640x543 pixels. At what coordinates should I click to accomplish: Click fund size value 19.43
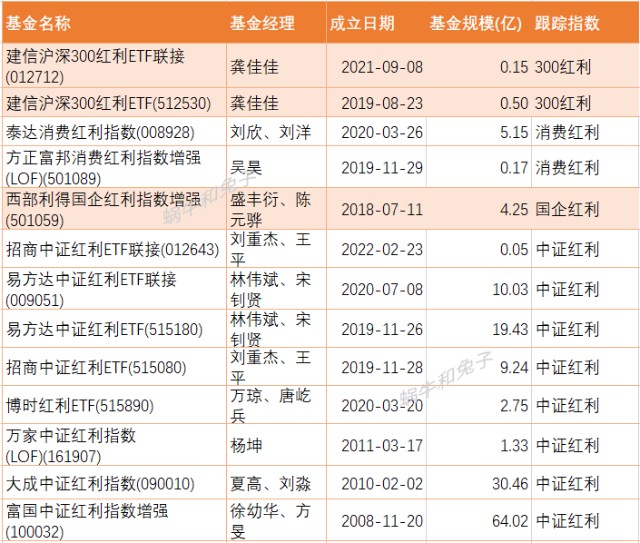[511, 329]
